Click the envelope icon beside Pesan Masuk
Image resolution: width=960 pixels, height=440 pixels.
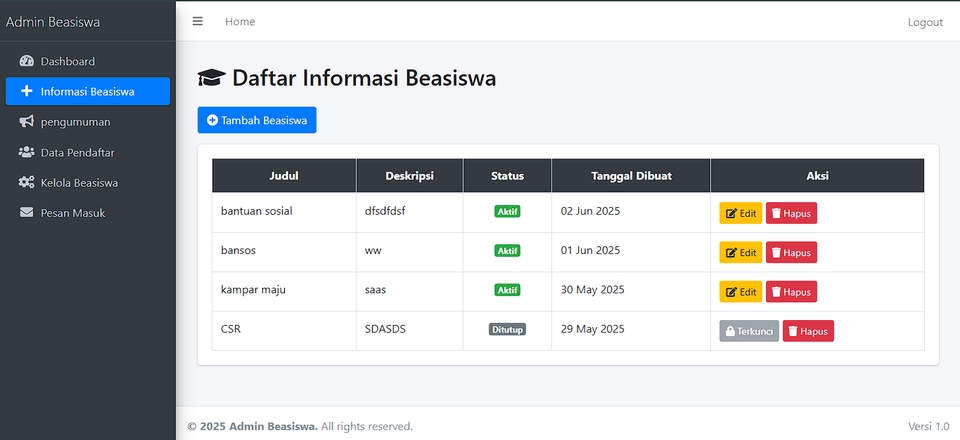[x=27, y=213]
